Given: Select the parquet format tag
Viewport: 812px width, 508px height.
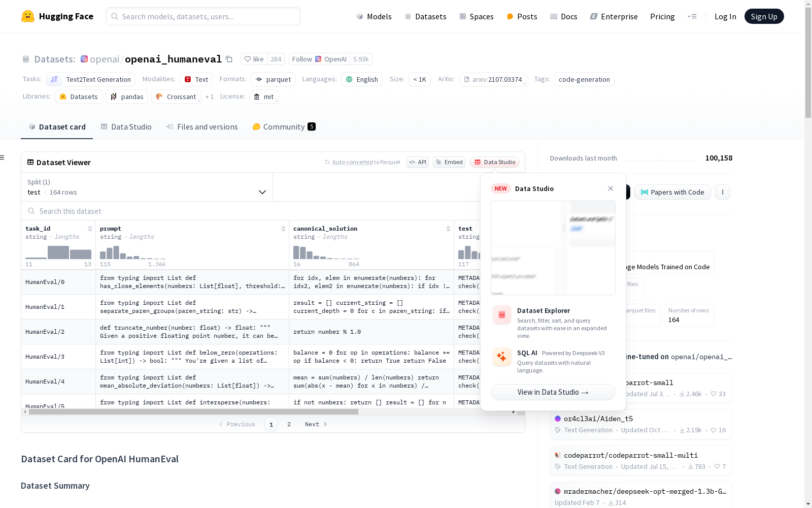Looking at the screenshot, I should [273, 79].
